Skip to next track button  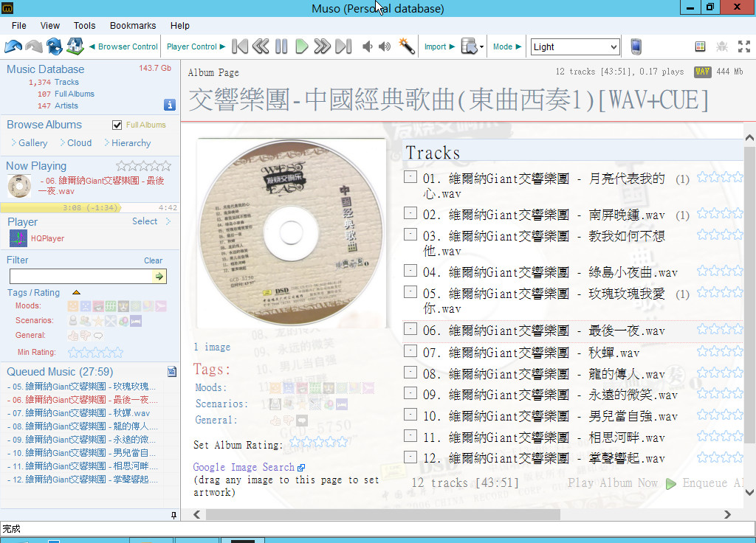pos(343,46)
